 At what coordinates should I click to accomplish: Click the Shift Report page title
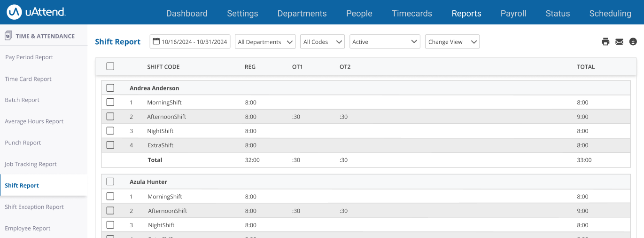coord(117,42)
